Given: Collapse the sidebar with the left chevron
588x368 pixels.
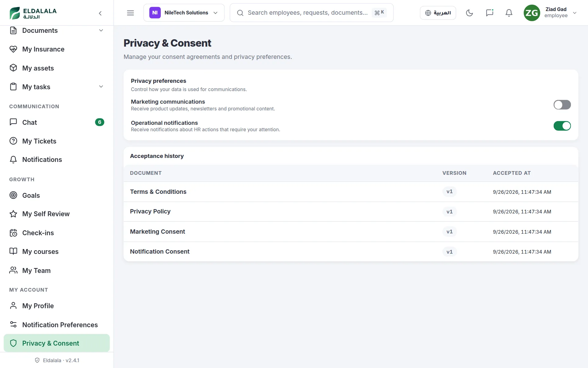Looking at the screenshot, I should point(100,13).
